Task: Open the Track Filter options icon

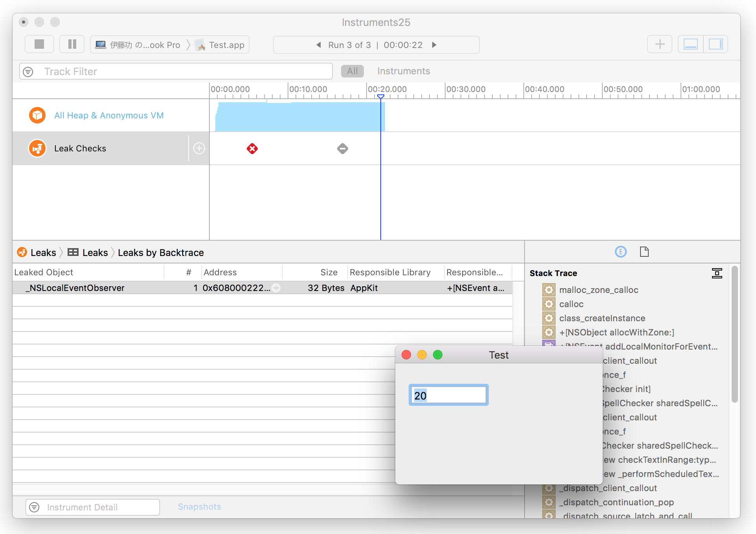Action: pos(28,72)
